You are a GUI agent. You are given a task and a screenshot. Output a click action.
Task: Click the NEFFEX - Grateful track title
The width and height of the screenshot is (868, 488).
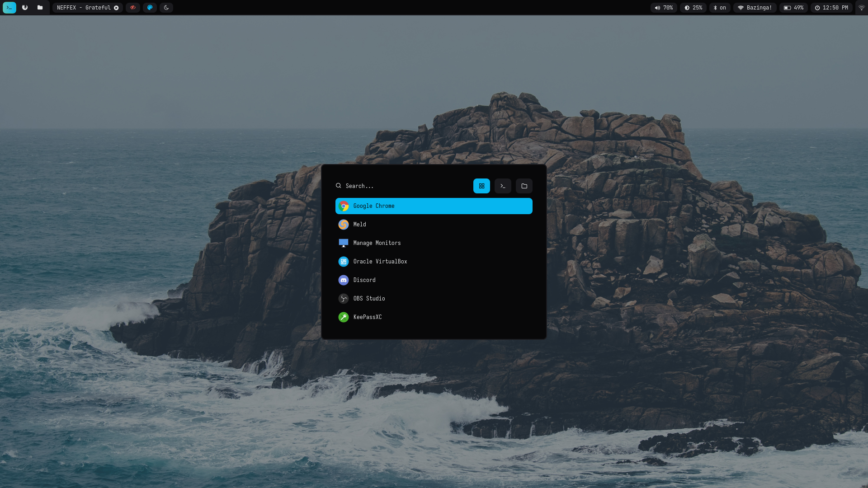pos(84,8)
